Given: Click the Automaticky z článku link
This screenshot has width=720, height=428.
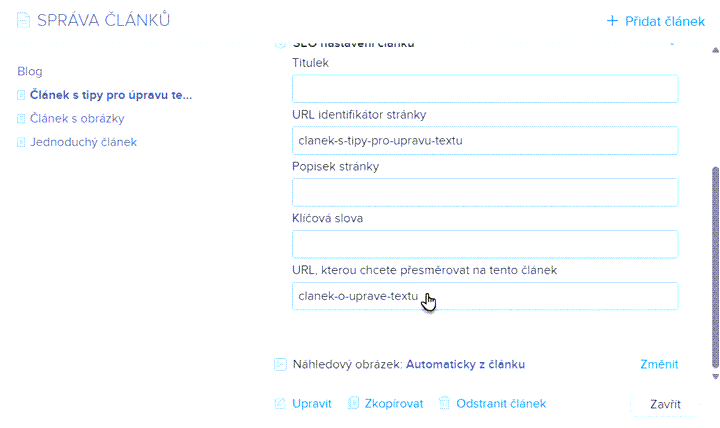Looking at the screenshot, I should point(465,364).
